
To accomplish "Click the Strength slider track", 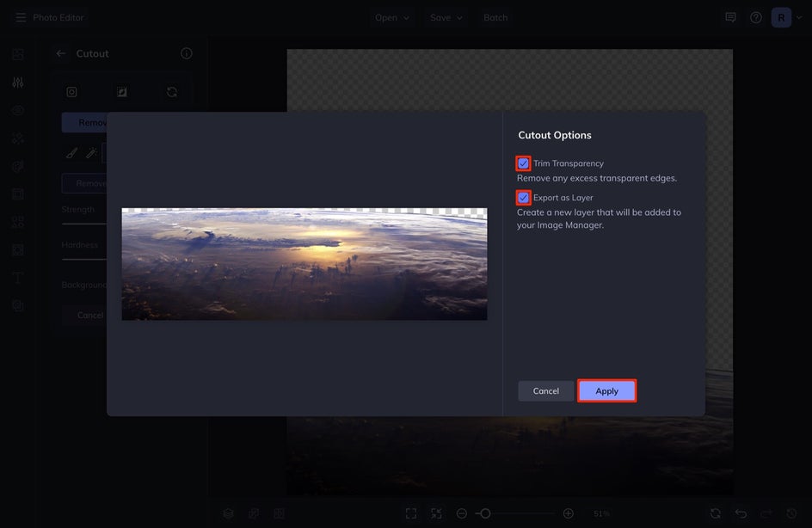I will (84, 224).
